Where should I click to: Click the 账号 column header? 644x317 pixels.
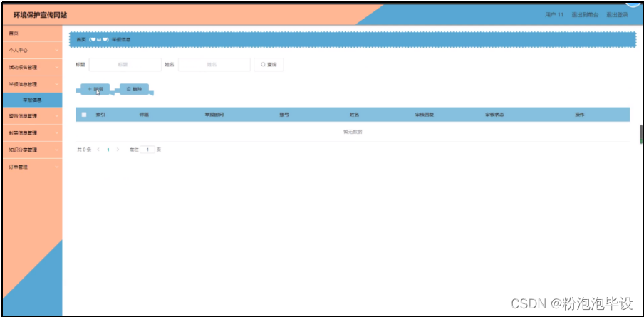284,115
